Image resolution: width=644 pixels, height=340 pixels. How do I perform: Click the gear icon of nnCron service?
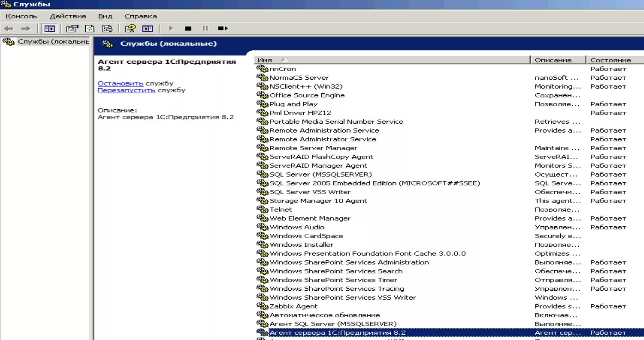[262, 68]
